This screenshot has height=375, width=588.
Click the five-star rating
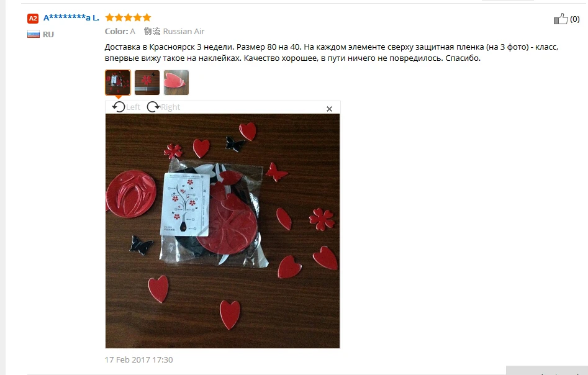[129, 17]
